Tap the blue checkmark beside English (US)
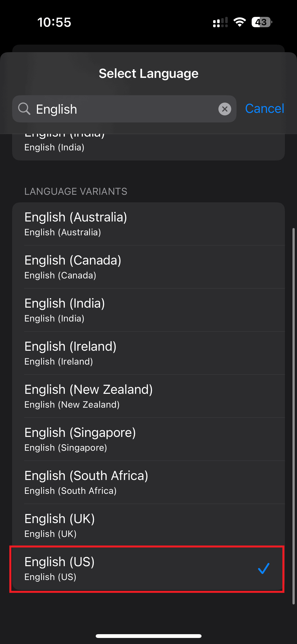Viewport: 297px width, 644px height. pos(263,569)
